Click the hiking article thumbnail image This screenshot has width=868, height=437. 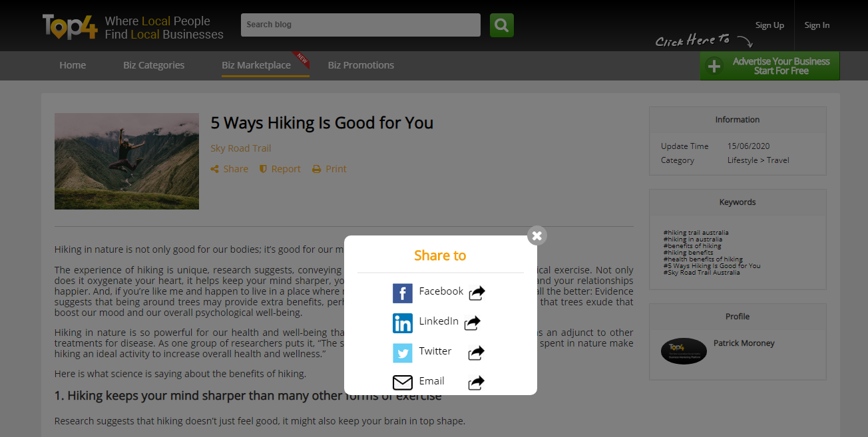pyautogui.click(x=126, y=161)
